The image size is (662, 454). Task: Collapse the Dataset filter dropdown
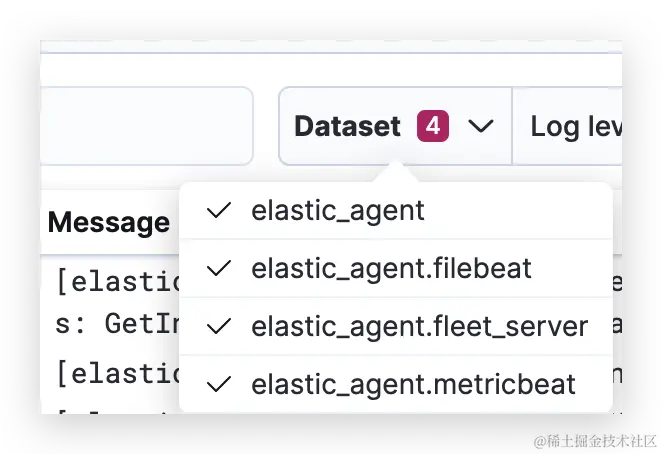[x=395, y=126]
